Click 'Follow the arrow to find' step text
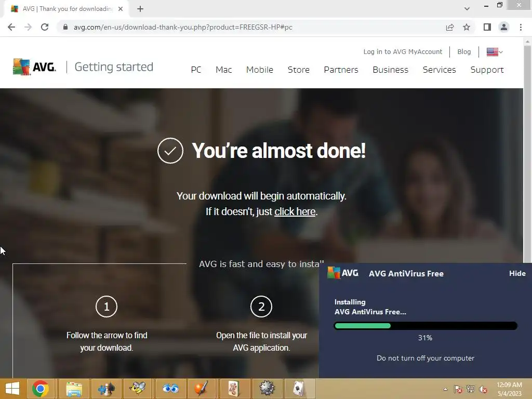 [x=107, y=335]
